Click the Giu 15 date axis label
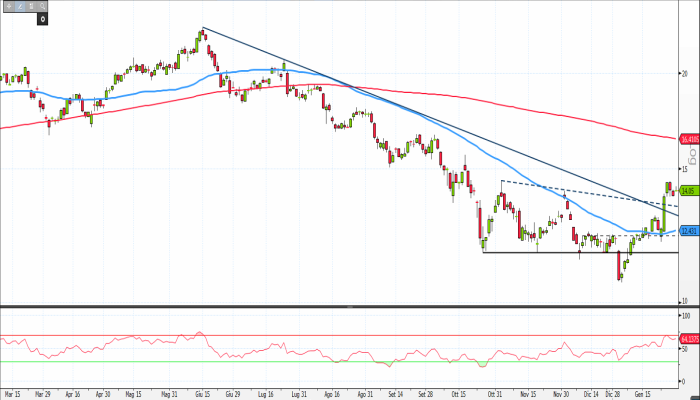The height and width of the screenshot is (400, 700). pos(202,395)
